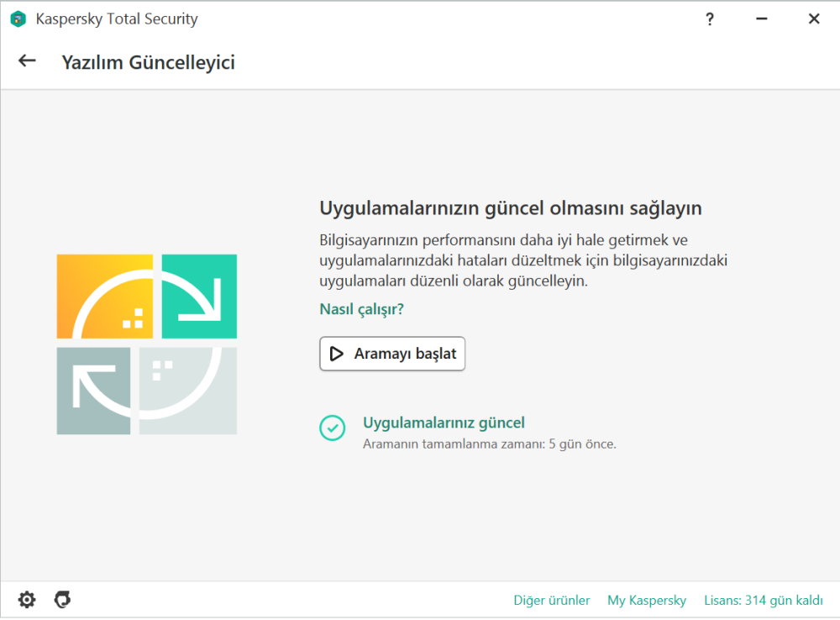Screen dimensions: 840x620
Task: Click the Kaspersky shield logo icon
Action: 18,19
